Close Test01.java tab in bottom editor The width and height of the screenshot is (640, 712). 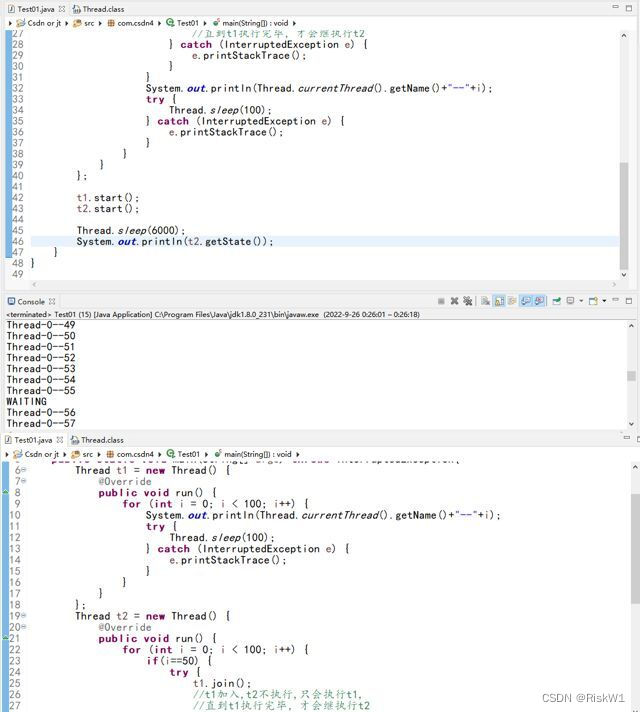60,440
